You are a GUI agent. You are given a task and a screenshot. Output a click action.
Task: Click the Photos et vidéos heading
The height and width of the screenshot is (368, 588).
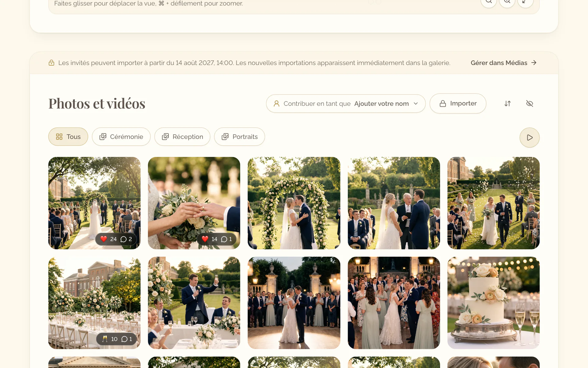[x=97, y=104]
